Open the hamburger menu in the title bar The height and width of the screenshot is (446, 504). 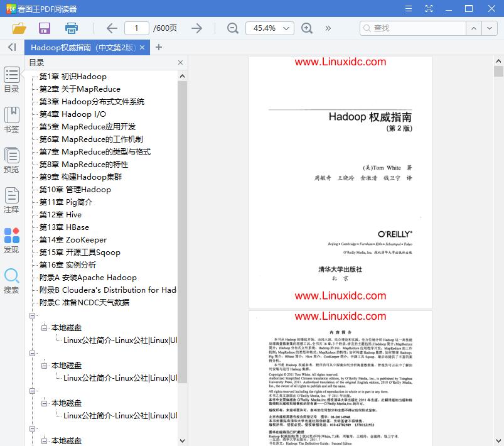click(x=409, y=8)
